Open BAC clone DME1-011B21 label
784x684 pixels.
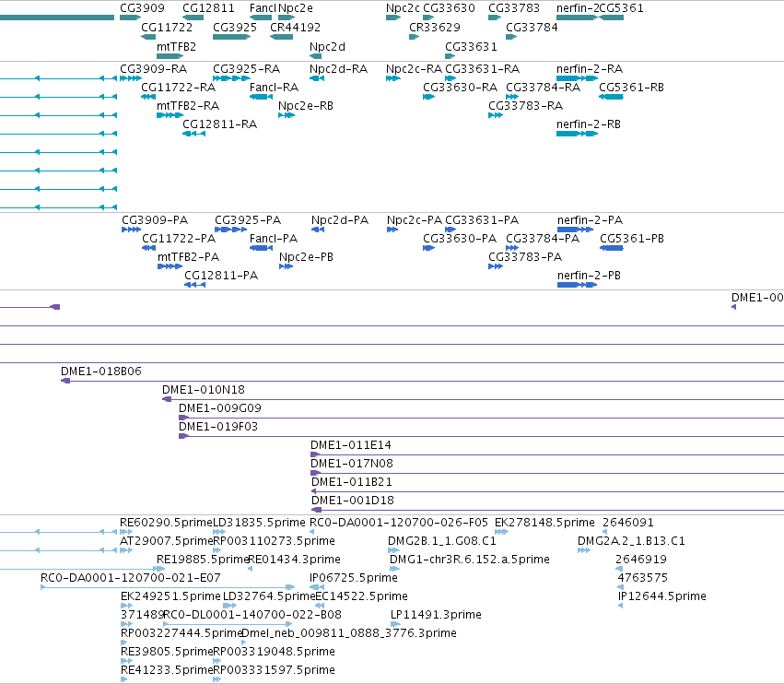pyautogui.click(x=352, y=482)
